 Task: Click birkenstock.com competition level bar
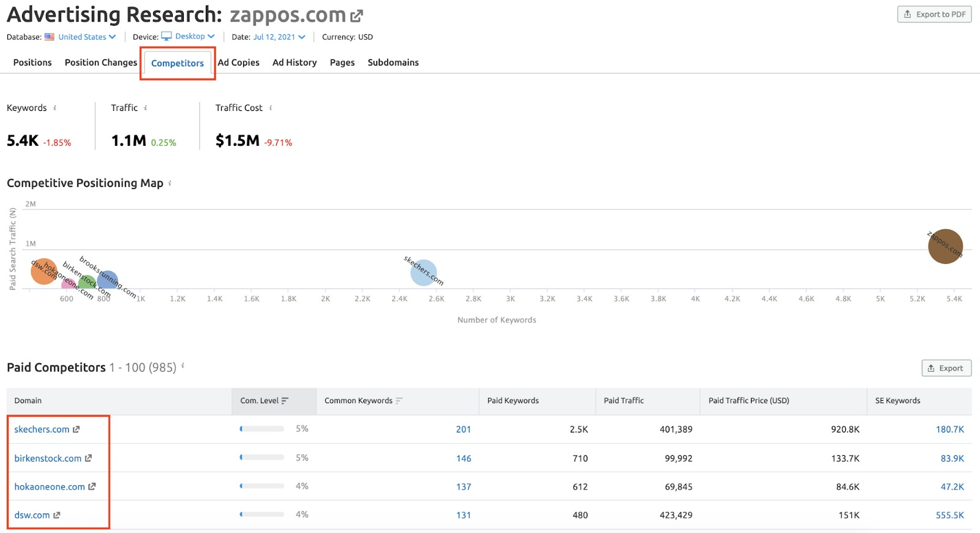tap(262, 457)
